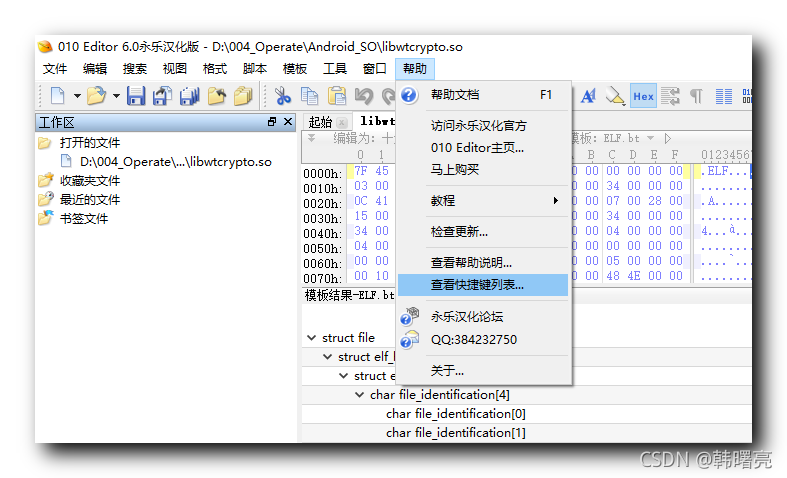Close the 起始 tab with its x
Viewport: 787px width, 478px height.
342,122
